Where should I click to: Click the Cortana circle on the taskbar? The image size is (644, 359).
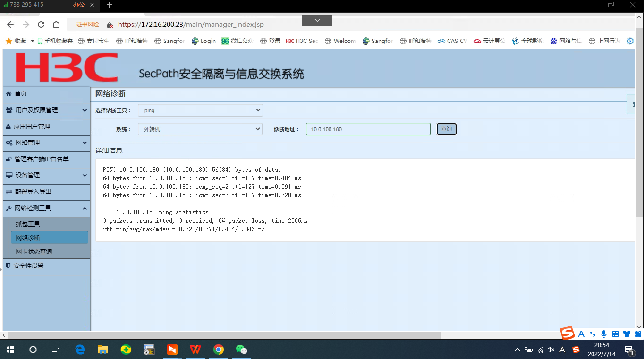[33, 350]
